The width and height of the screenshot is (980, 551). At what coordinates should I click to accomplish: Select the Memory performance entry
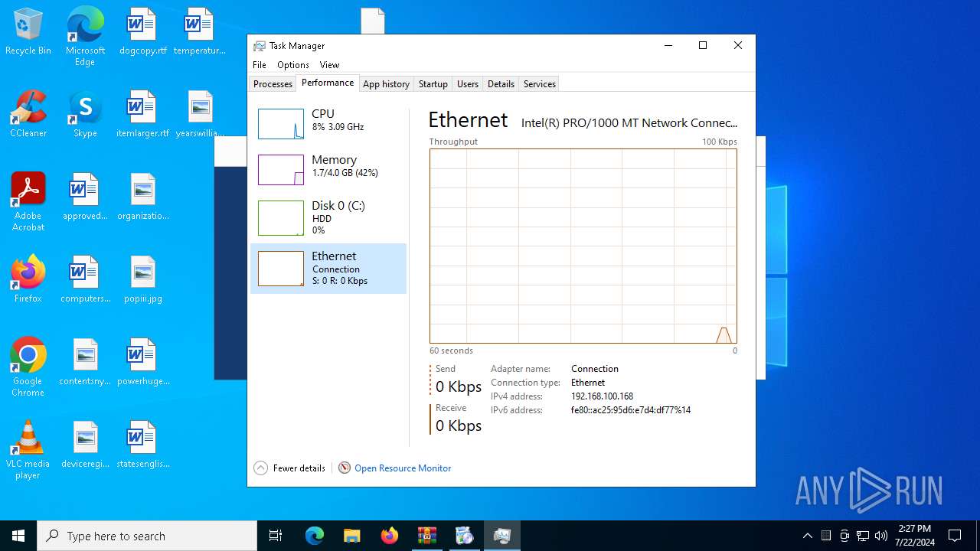pyautogui.click(x=328, y=169)
